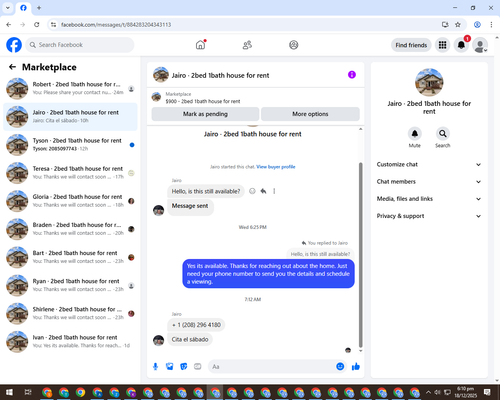Open Gloria conversation
The height and width of the screenshot is (400, 500).
[x=70, y=201]
